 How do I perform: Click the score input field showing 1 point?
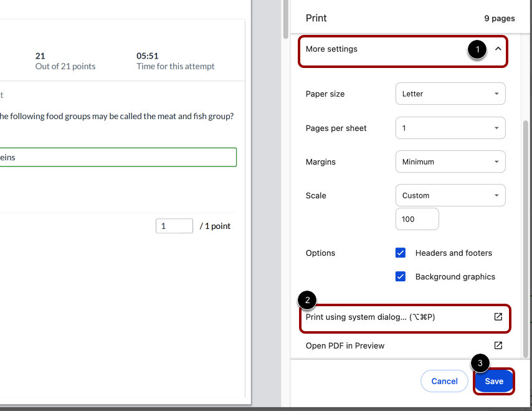[x=174, y=226]
